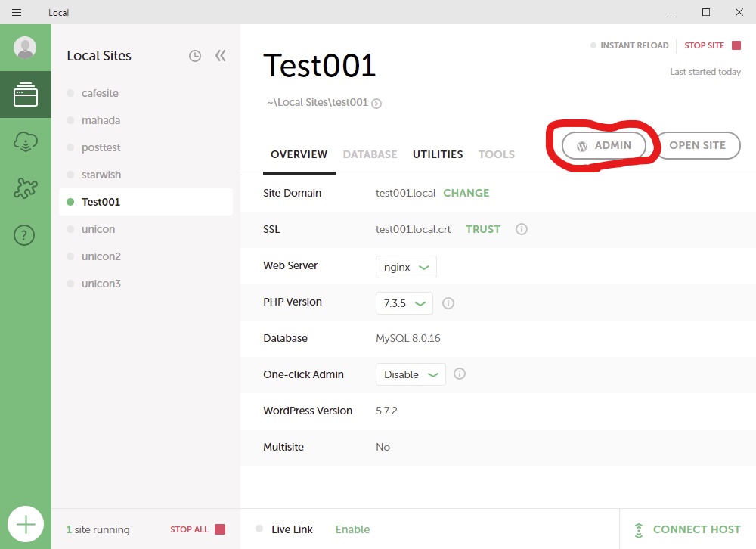Sort sites using the clock icon

(x=195, y=56)
